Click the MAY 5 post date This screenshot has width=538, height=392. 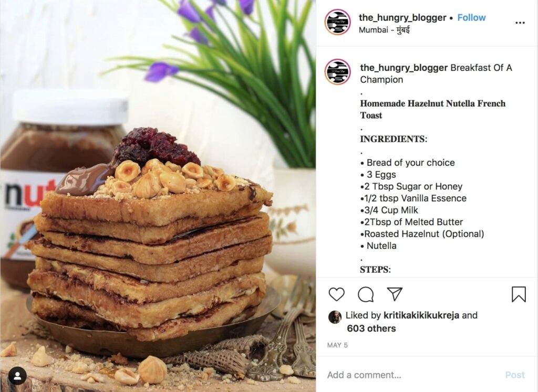pos(337,345)
